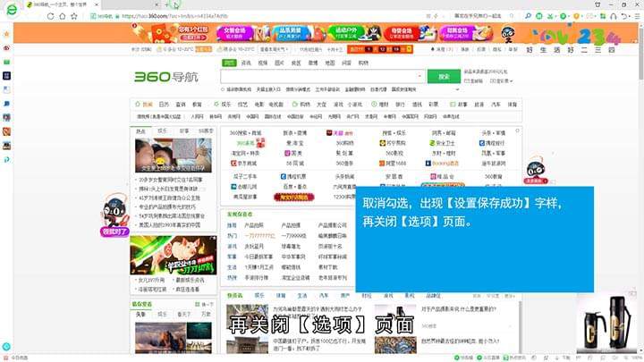The width and height of the screenshot is (644, 362).
Task: Open the 查看本周天气 weather dropdown
Action: [274, 49]
